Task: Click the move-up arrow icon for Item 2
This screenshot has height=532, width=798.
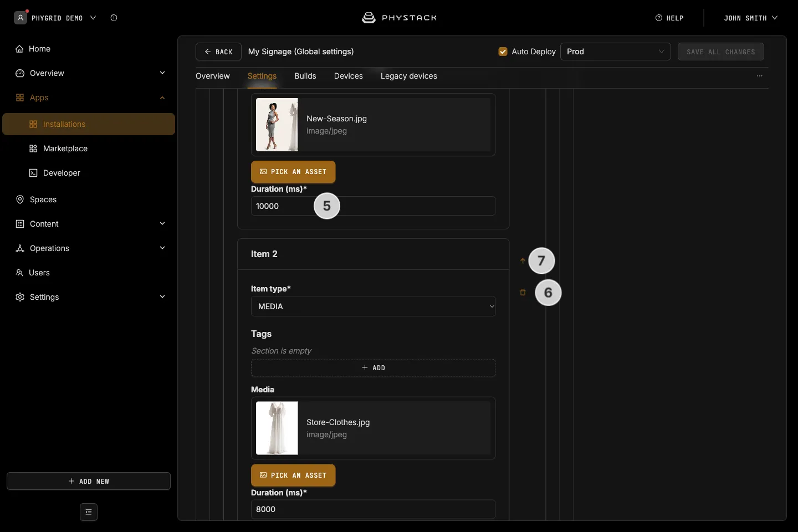Action: [x=523, y=260]
